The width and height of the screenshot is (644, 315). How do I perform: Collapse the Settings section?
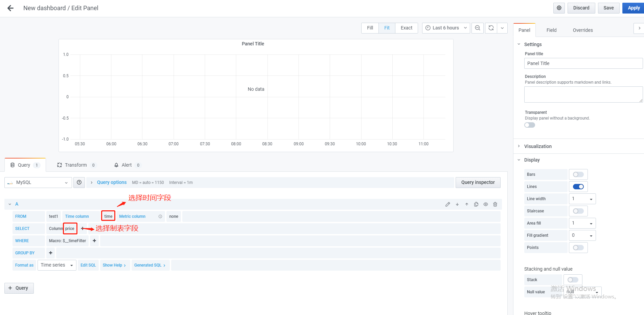(x=533, y=44)
